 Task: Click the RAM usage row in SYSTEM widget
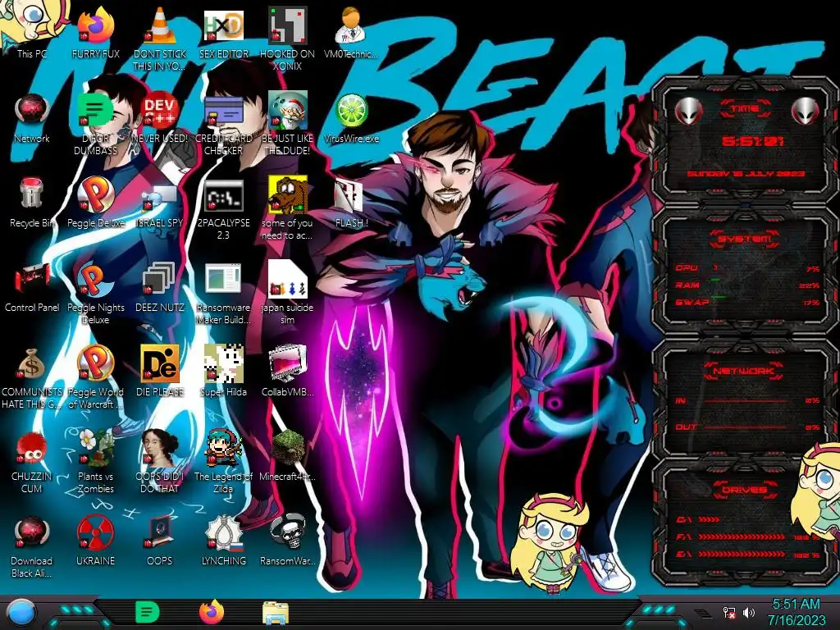[747, 285]
